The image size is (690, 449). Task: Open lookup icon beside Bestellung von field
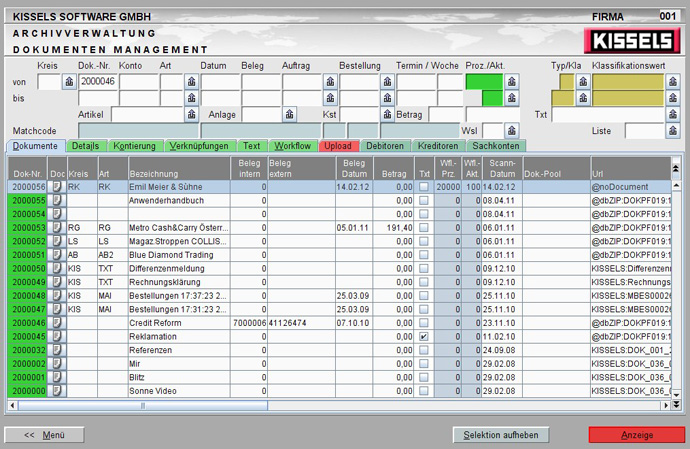point(387,82)
